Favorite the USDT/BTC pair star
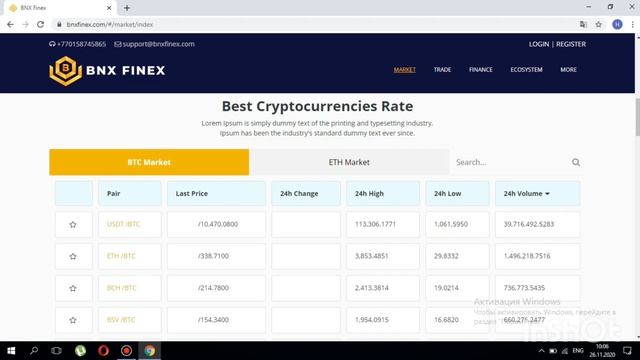Image resolution: width=640 pixels, height=360 pixels. pyautogui.click(x=73, y=224)
